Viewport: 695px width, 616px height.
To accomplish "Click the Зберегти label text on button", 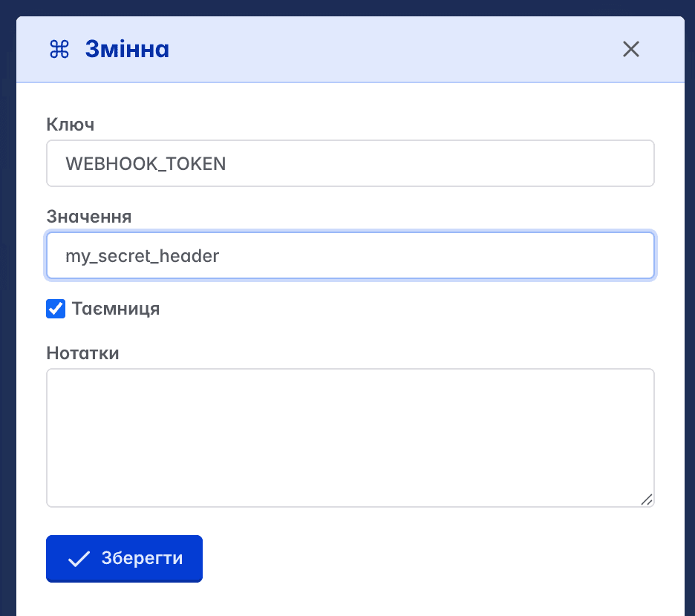I will [x=142, y=558].
